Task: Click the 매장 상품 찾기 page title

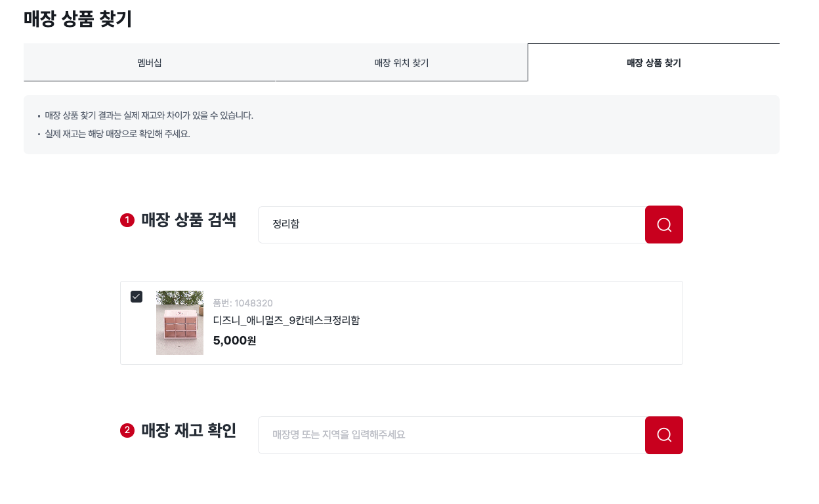Action: point(77,19)
